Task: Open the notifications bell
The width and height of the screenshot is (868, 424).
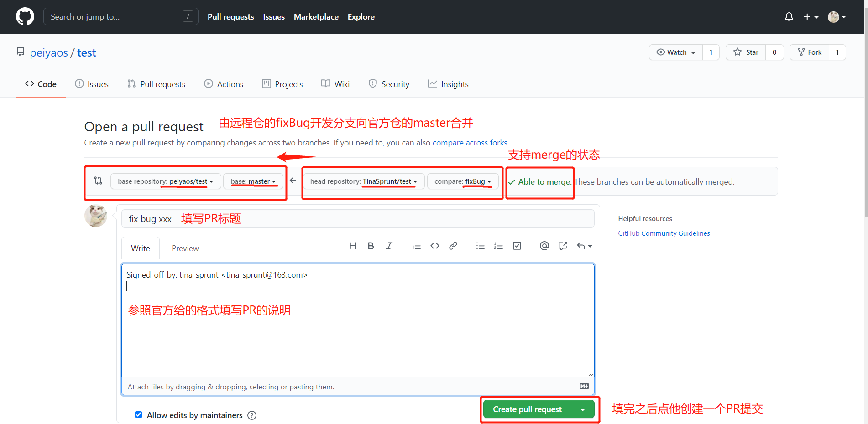Action: [x=789, y=17]
